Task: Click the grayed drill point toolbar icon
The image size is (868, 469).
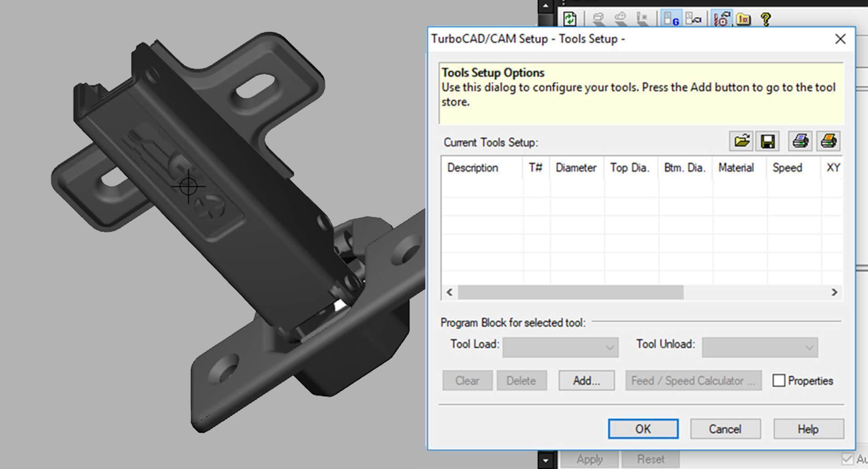Action: point(642,19)
